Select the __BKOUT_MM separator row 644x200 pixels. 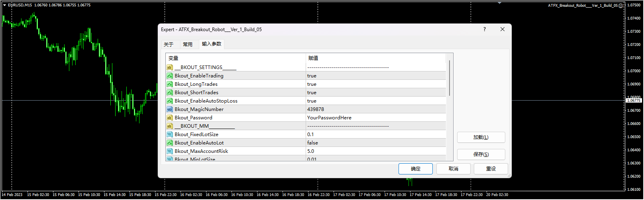pyautogui.click(x=306, y=126)
